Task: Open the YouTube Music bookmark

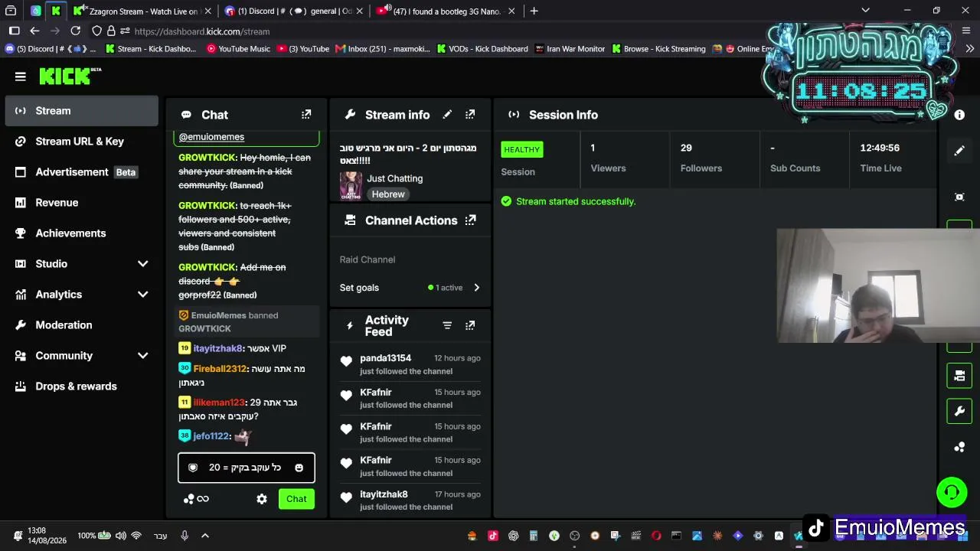Action: [x=238, y=49]
